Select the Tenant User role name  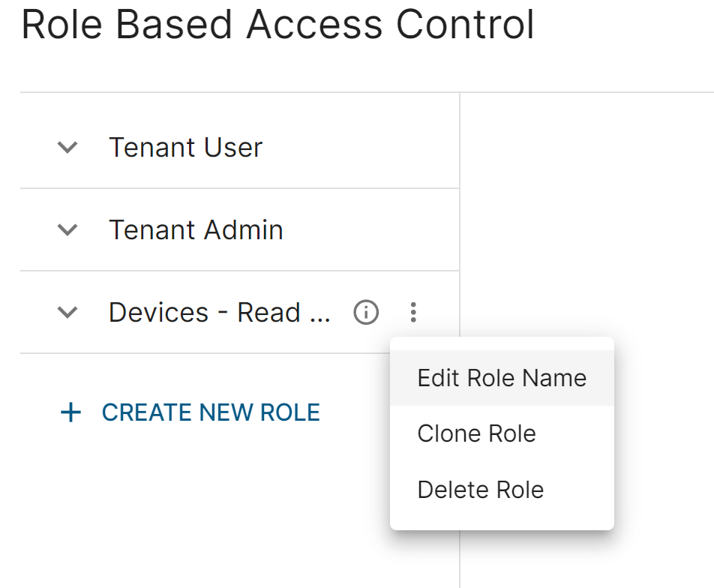(186, 147)
